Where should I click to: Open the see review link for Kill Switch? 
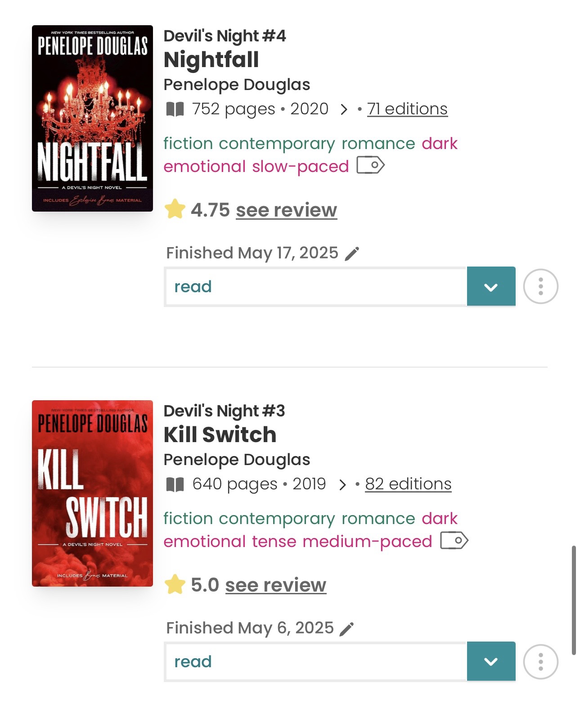(x=275, y=585)
